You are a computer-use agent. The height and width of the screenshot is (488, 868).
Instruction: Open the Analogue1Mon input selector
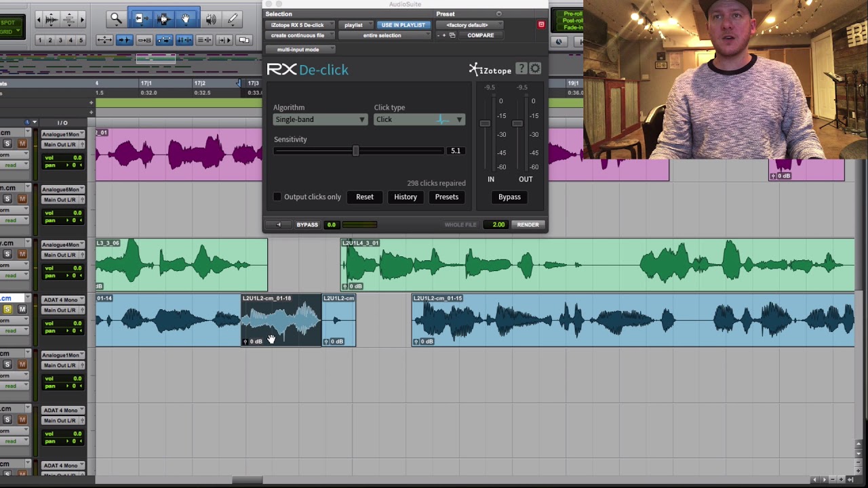click(63, 134)
